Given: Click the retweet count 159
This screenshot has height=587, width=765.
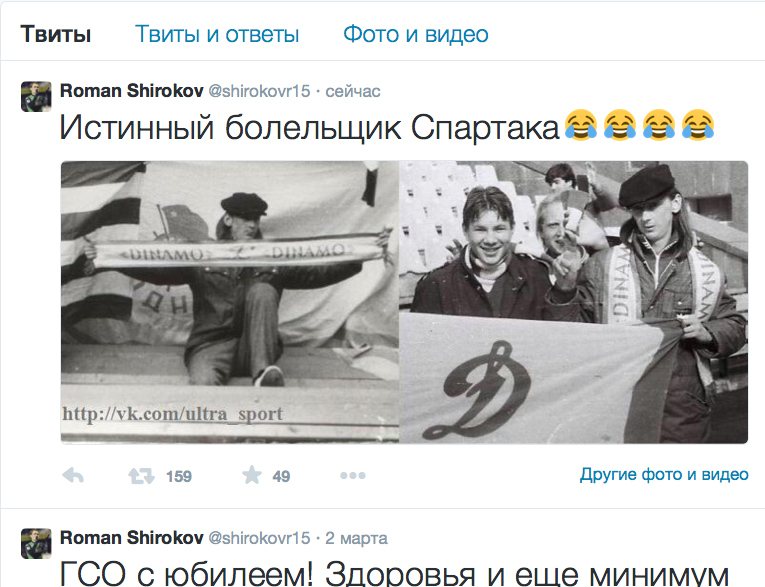Looking at the screenshot, I should pyautogui.click(x=179, y=476).
